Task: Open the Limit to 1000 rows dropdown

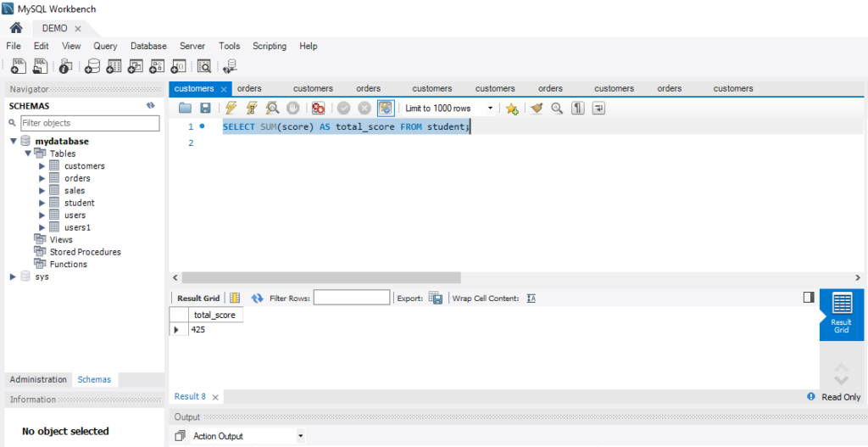Action: pyautogui.click(x=449, y=109)
